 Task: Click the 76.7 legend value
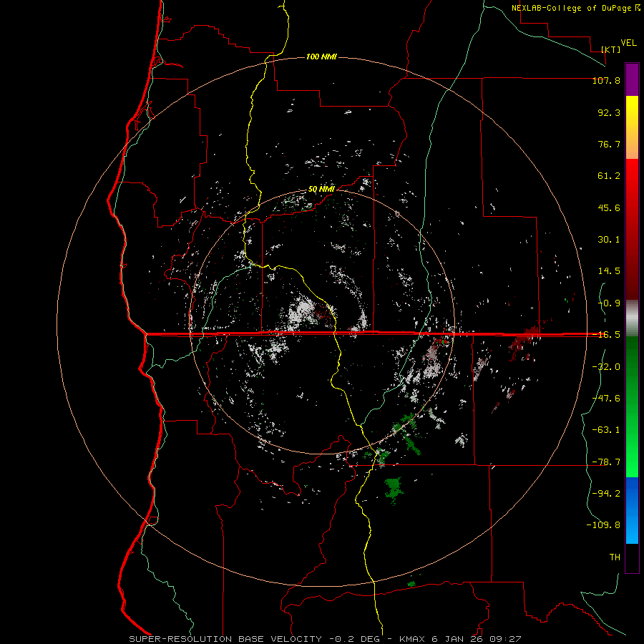tap(609, 144)
